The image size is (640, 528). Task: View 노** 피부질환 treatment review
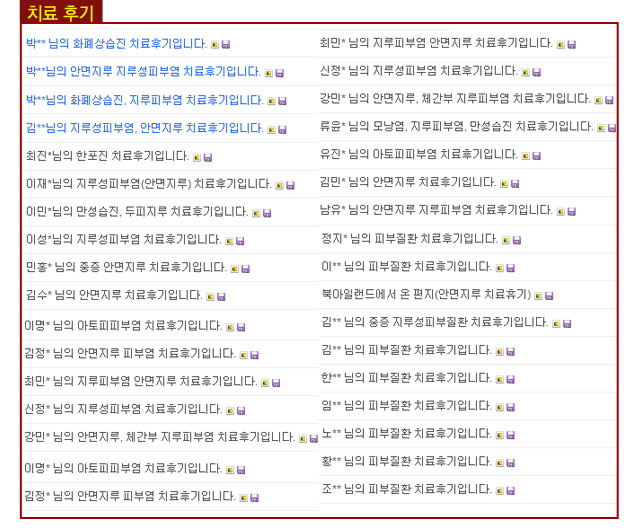pyautogui.click(x=406, y=434)
